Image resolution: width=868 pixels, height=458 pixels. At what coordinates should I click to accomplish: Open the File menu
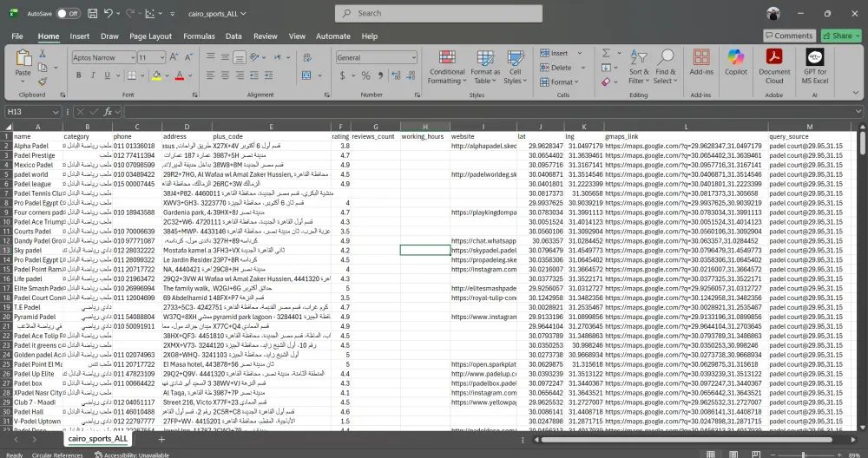pos(17,36)
